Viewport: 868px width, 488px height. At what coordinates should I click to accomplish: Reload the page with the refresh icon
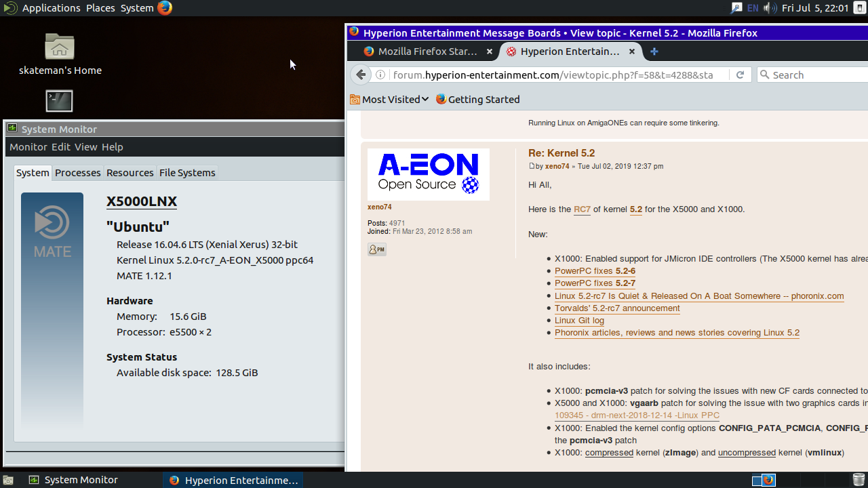(x=740, y=75)
